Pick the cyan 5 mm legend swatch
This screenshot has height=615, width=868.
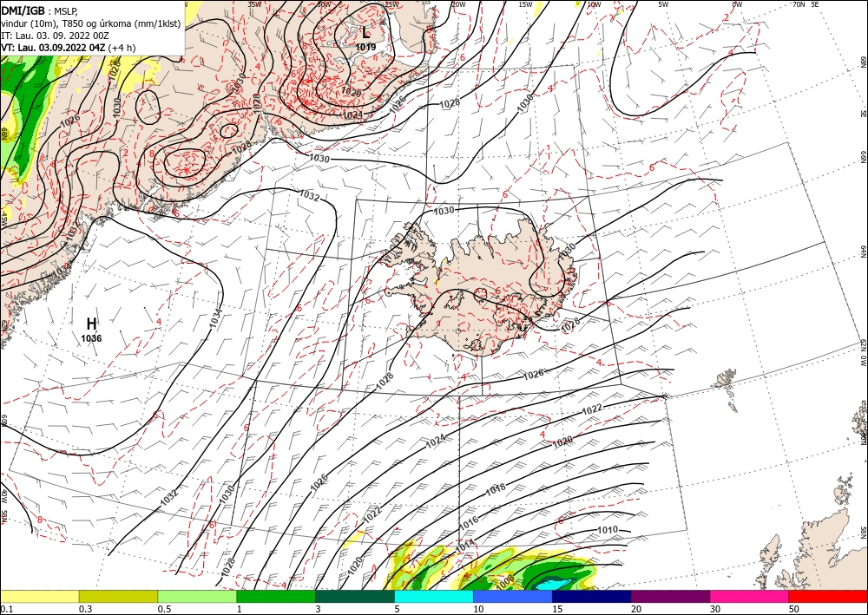(434, 596)
